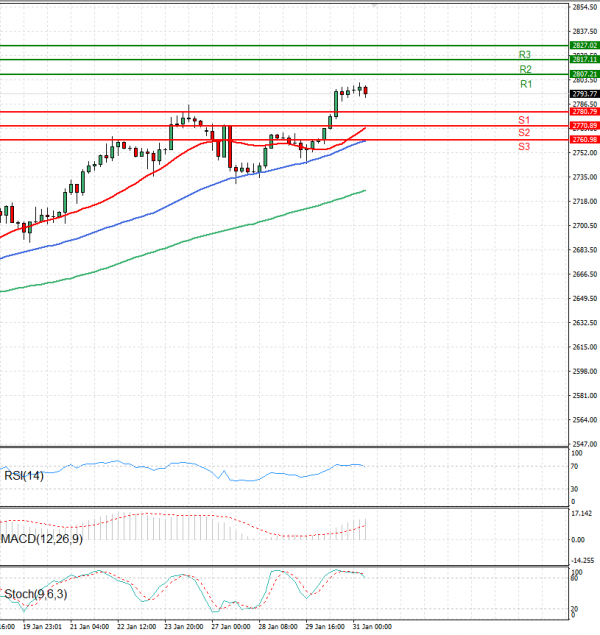
Task: Click the 2547.00 price axis value
Action: [585, 444]
